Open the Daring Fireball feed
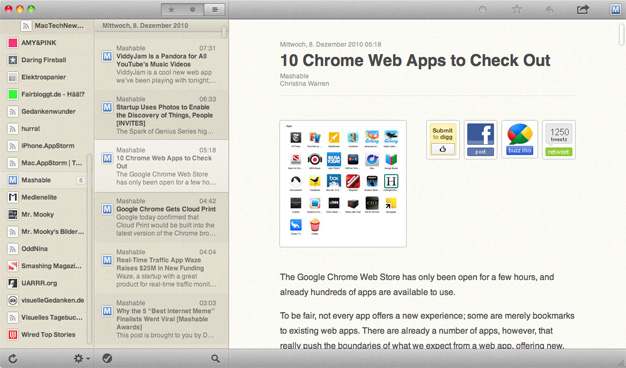This screenshot has height=368, width=626. coord(47,60)
